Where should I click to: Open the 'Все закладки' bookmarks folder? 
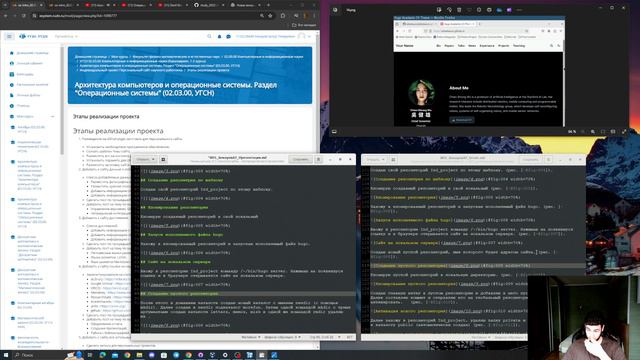[x=304, y=25]
